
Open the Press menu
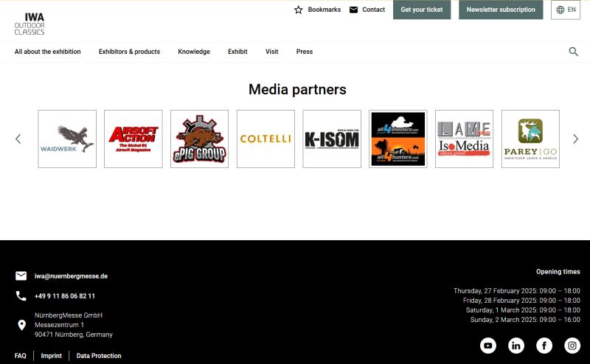click(x=305, y=52)
